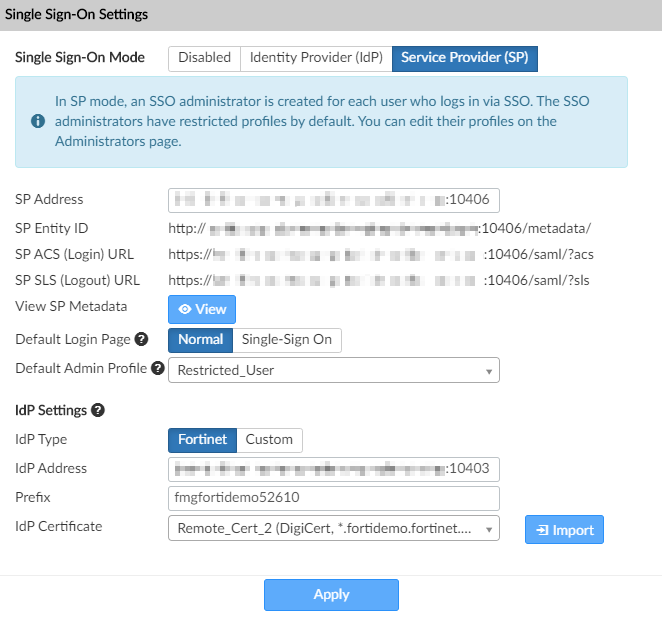Click the Prefix field containing fmgfortidemo52610
662x623 pixels.
333,498
